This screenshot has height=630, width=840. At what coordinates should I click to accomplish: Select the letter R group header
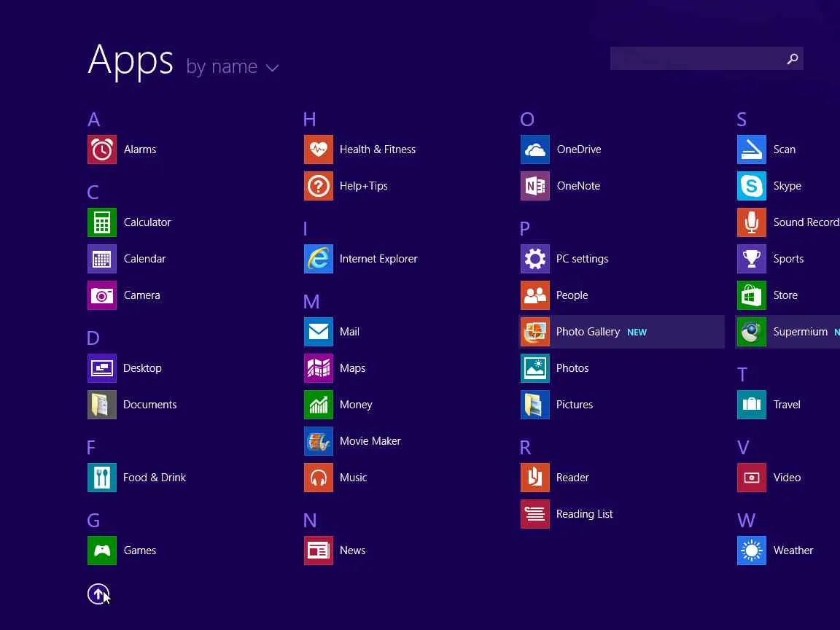pyautogui.click(x=525, y=447)
